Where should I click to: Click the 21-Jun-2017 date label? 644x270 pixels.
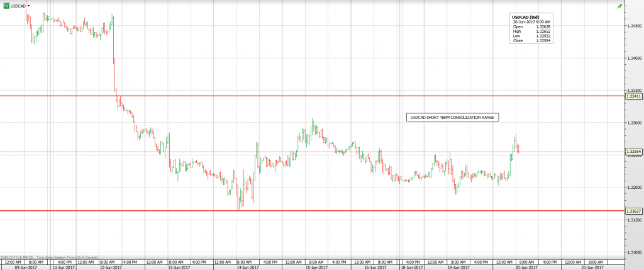(591, 267)
